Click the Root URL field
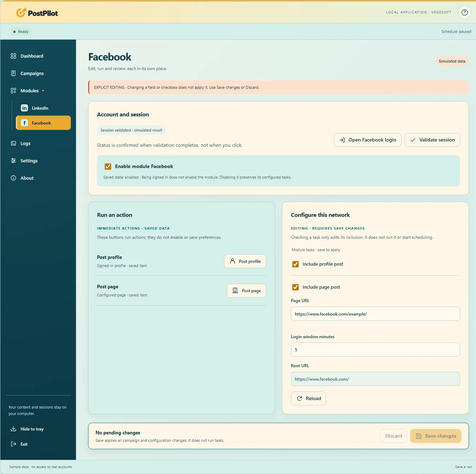This screenshot has width=476, height=474. point(375,379)
